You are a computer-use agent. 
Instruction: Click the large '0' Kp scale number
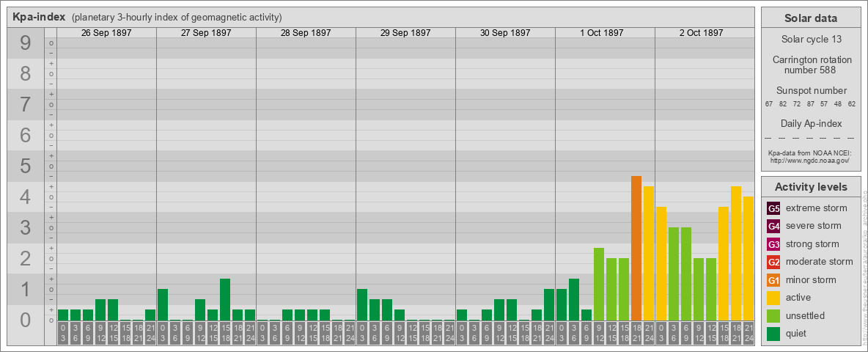click(25, 319)
